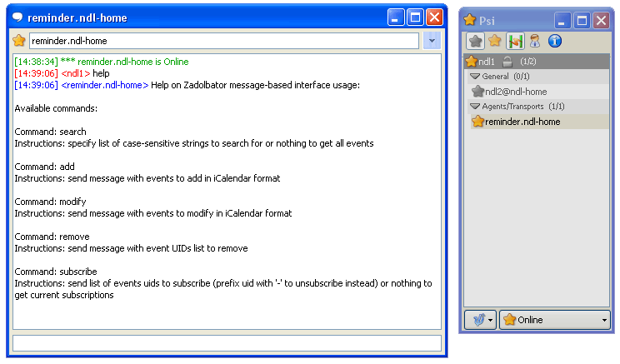Click the (1/2) count on the ndl1 account row
This screenshot has width=620, height=364.
point(528,62)
